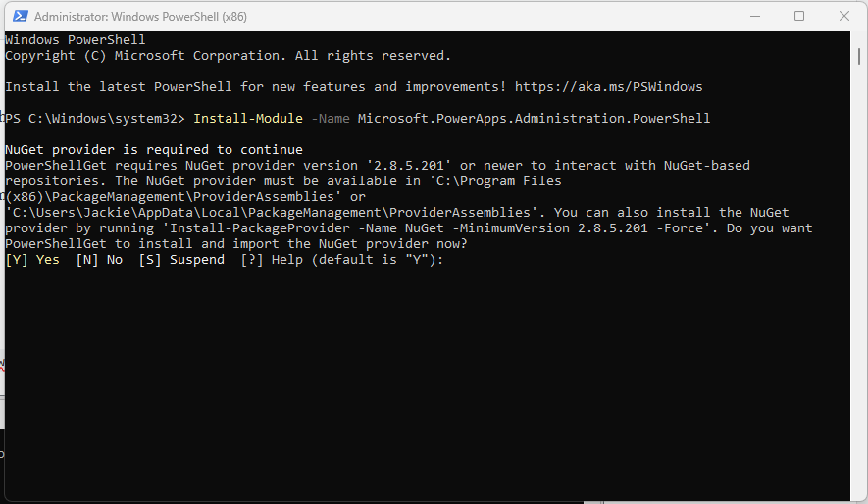
Task: Click the '[N] No' option text
Action: 99,260
